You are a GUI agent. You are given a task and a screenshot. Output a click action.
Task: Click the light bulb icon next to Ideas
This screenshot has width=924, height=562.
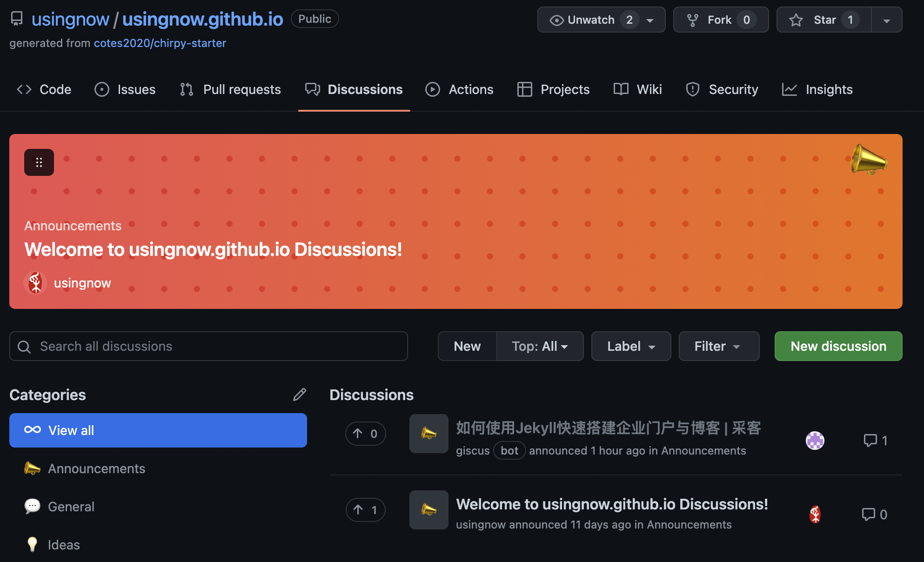(x=32, y=544)
